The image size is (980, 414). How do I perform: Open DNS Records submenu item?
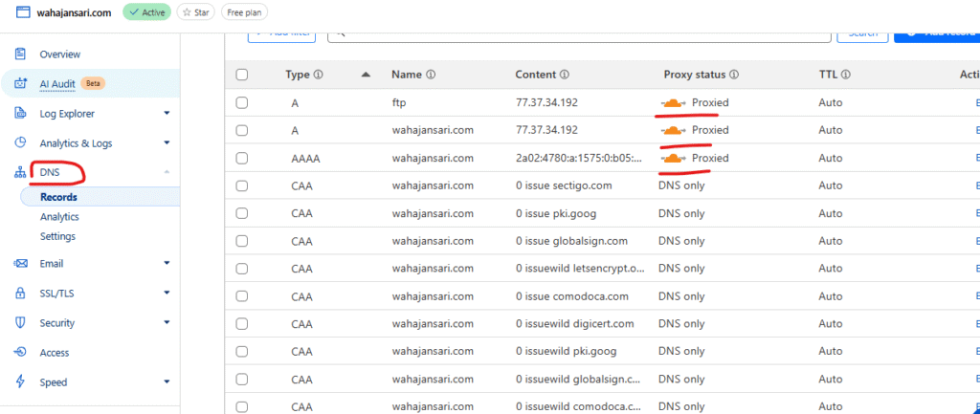tap(58, 197)
